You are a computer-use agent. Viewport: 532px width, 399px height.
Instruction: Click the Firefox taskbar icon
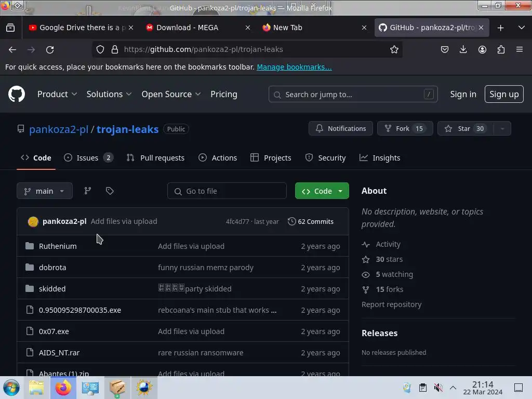click(63, 388)
